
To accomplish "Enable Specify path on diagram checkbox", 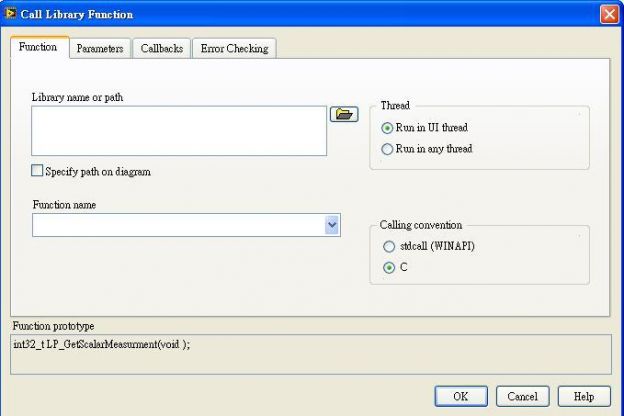I will pyautogui.click(x=37, y=170).
